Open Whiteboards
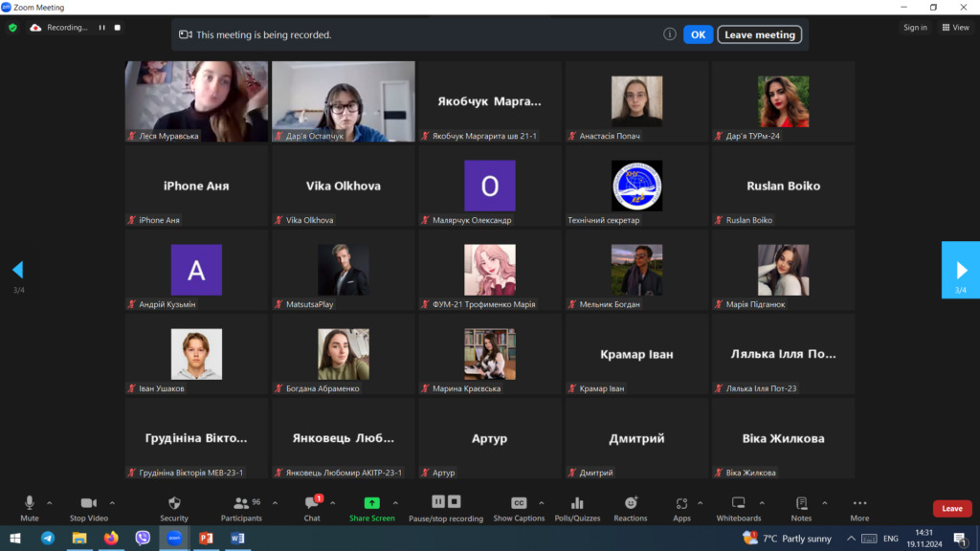 tap(739, 503)
